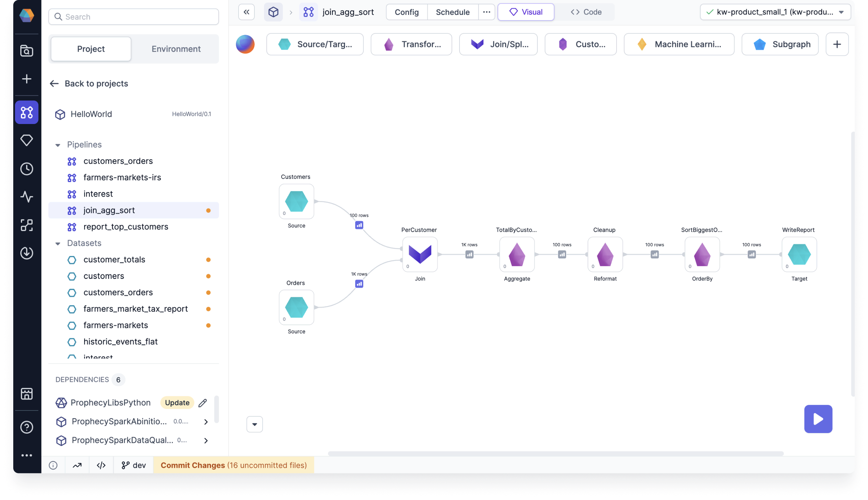Click the plus icon to add gem category

[837, 44]
